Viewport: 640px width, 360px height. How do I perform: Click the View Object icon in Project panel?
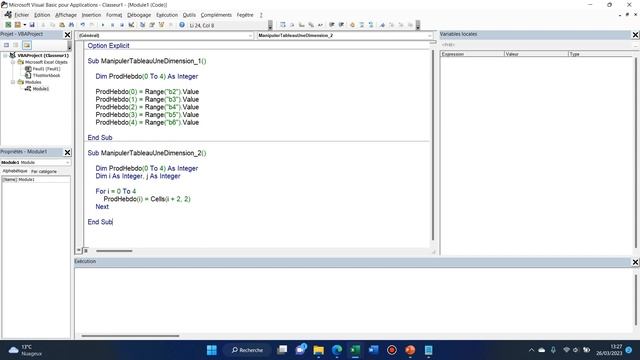click(16, 45)
